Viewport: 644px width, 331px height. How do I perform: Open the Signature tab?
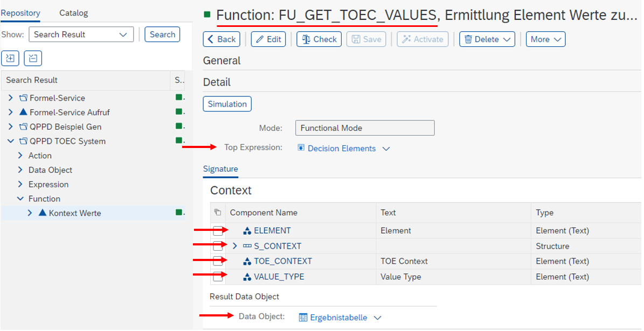220,169
